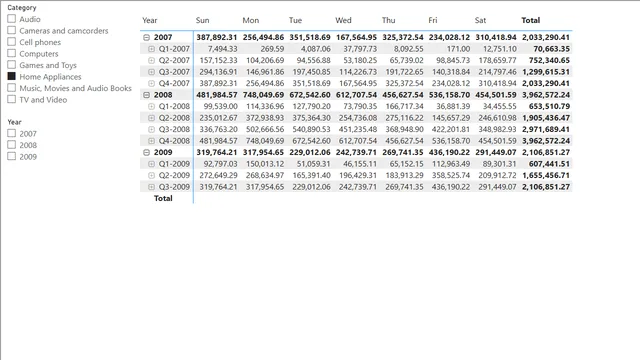Collapse the 2008 year row

(x=147, y=95)
